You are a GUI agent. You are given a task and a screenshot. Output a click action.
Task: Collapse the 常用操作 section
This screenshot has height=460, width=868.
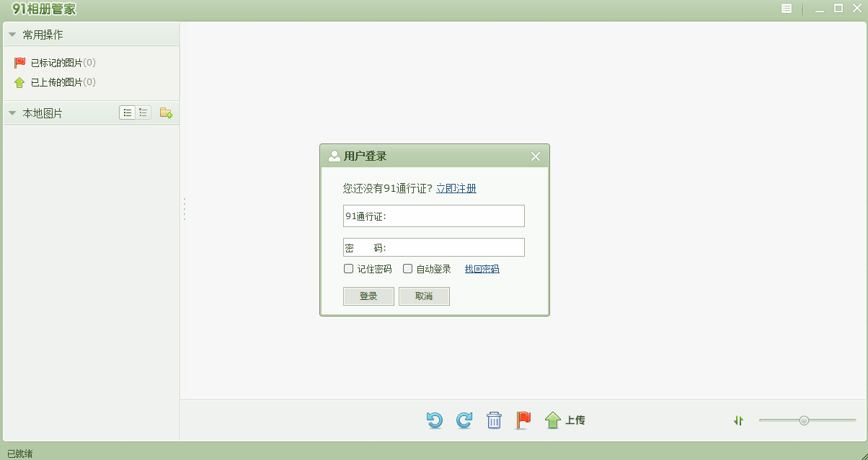[x=12, y=33]
